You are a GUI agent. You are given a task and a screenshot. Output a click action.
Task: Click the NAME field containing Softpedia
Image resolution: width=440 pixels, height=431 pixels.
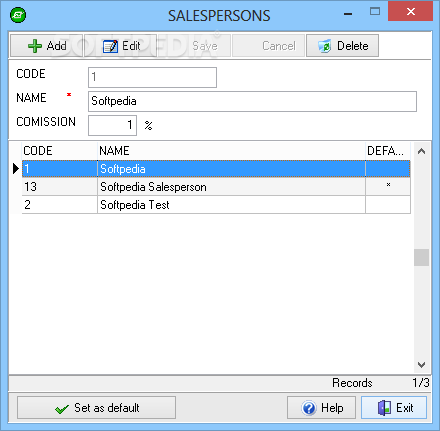click(252, 101)
